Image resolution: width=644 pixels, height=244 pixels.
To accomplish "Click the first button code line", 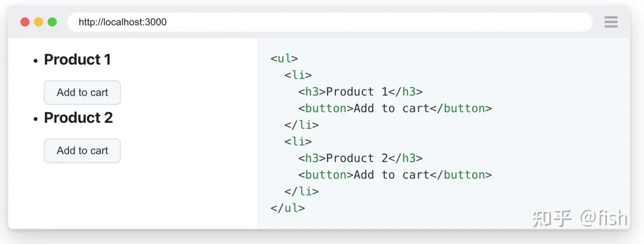I will (394, 108).
